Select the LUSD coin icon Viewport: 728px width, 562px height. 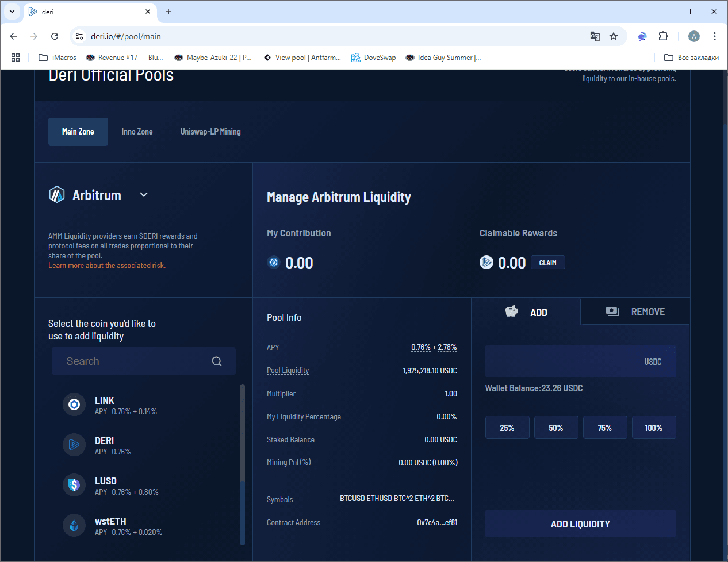coord(74,485)
